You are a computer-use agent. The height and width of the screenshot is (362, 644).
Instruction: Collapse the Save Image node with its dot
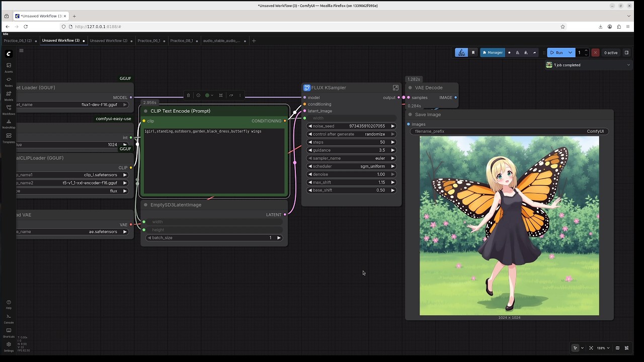(x=410, y=115)
